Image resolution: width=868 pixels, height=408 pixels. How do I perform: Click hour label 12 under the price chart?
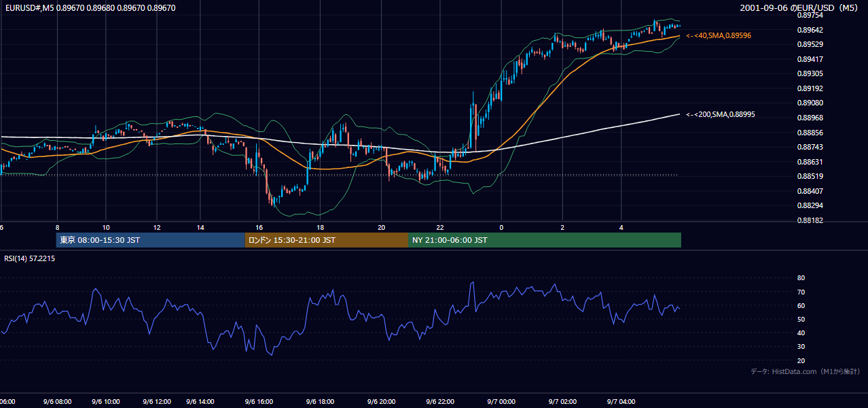(157, 227)
